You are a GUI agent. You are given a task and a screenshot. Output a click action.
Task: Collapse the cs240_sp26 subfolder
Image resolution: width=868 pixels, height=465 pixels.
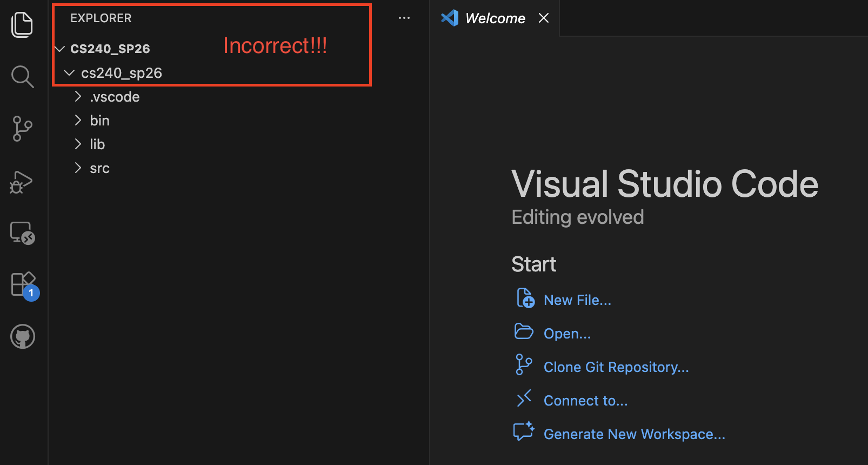point(121,73)
